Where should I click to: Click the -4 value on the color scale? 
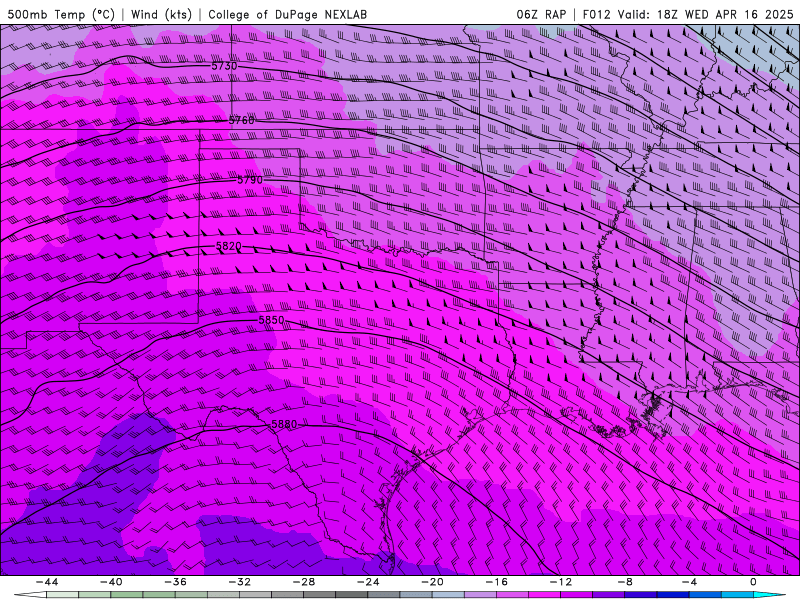click(x=689, y=582)
